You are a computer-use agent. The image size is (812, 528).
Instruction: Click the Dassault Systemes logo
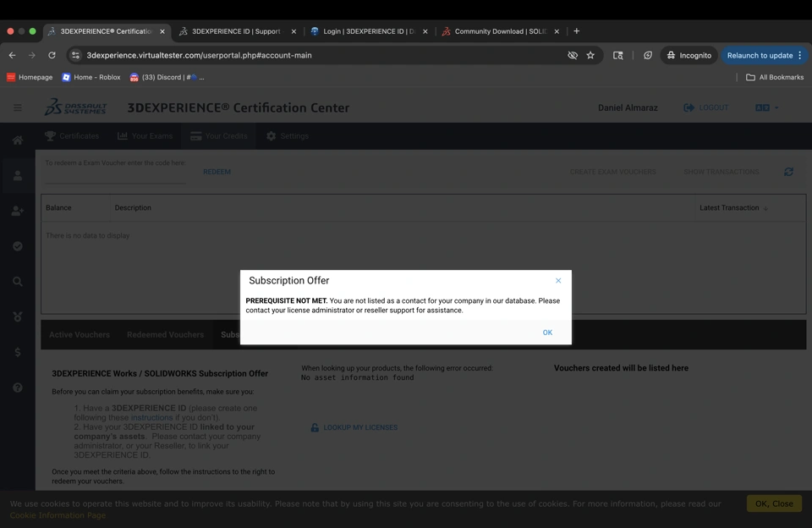(x=75, y=107)
